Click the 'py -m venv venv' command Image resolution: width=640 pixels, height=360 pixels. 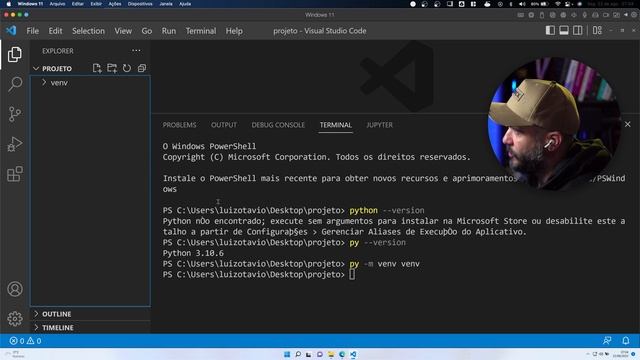pos(384,264)
